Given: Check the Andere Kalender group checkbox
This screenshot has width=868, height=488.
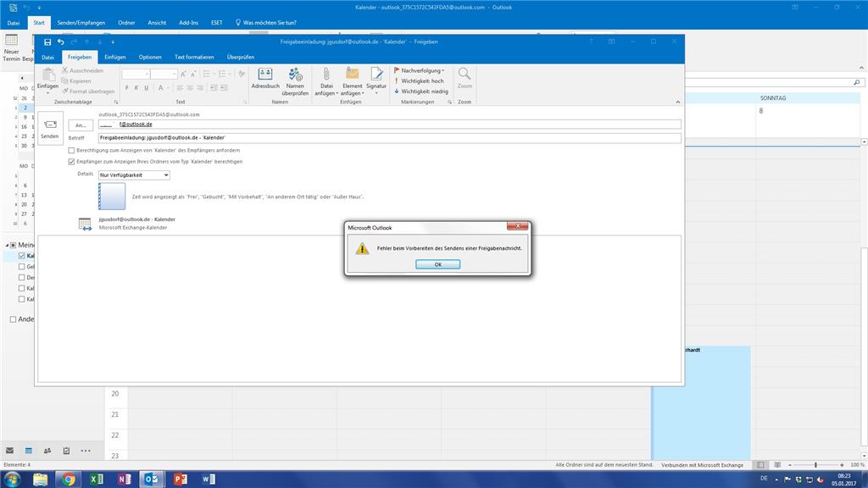Looking at the screenshot, I should (x=13, y=319).
